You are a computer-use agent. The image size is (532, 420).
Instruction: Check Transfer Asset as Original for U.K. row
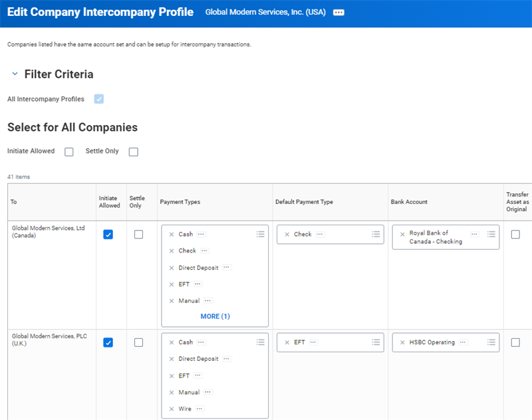(515, 342)
